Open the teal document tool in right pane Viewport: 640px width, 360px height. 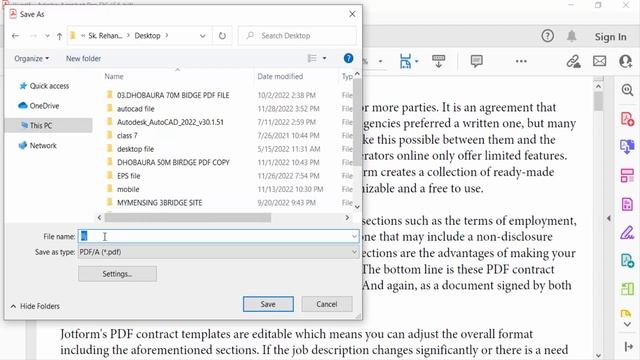tap(627, 260)
